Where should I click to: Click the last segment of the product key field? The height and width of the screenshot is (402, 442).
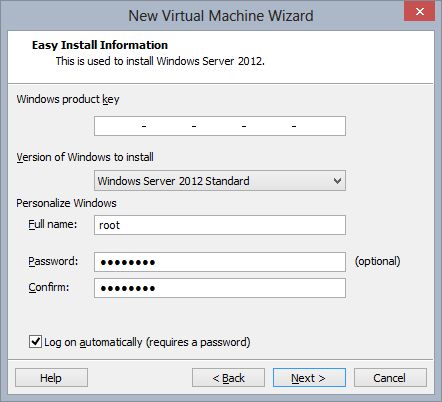point(320,126)
